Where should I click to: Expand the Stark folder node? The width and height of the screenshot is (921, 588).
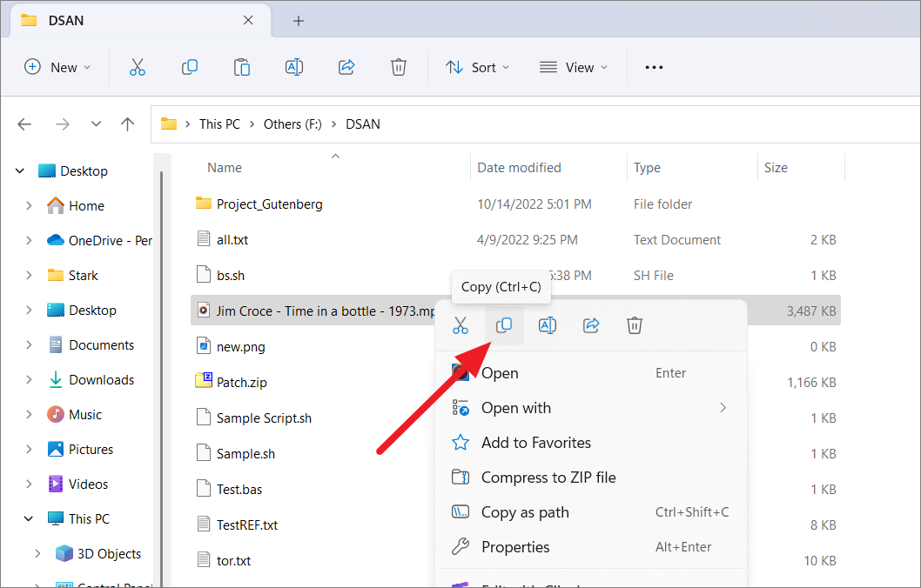pyautogui.click(x=29, y=275)
